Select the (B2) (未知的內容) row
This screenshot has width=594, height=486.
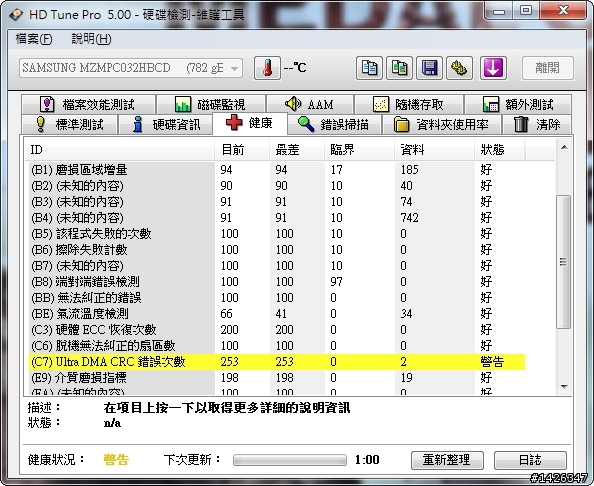[277, 186]
